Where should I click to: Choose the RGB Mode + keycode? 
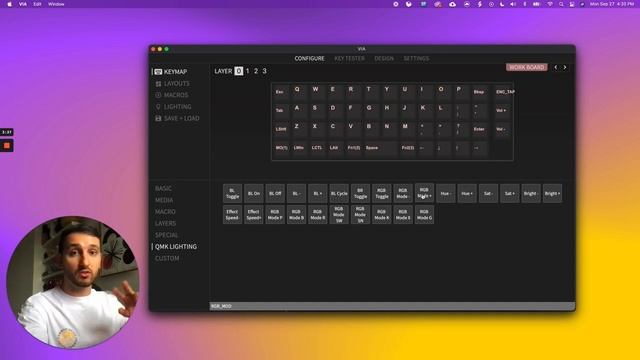coord(424,193)
